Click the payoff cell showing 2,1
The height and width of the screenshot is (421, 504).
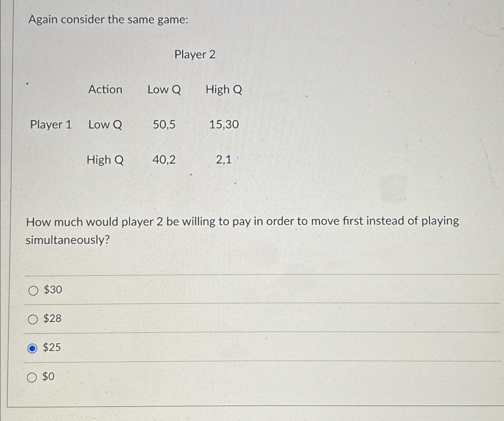point(223,160)
